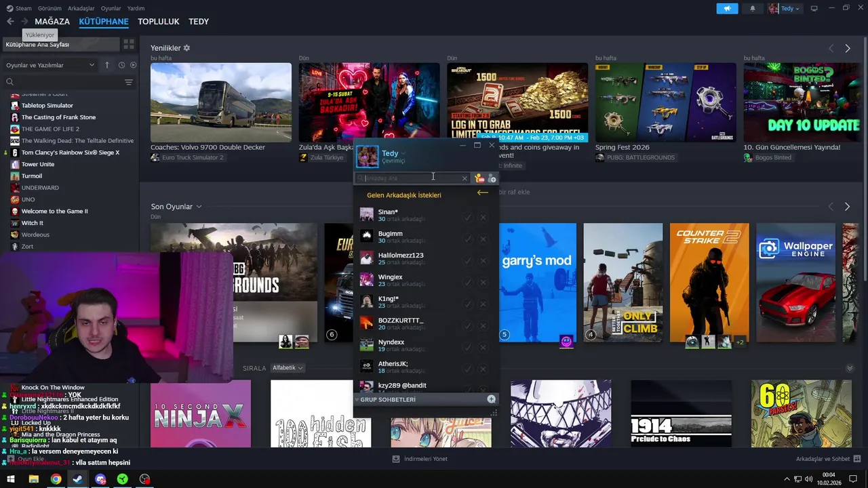Screen dimensions: 868x488
Task: Go forward with the right navigation arrow
Action: pyautogui.click(x=24, y=22)
